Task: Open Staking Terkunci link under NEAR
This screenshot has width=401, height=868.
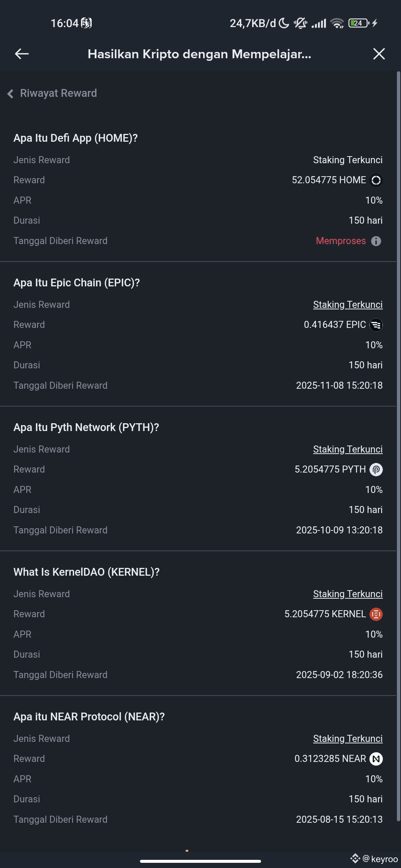Action: point(348,739)
